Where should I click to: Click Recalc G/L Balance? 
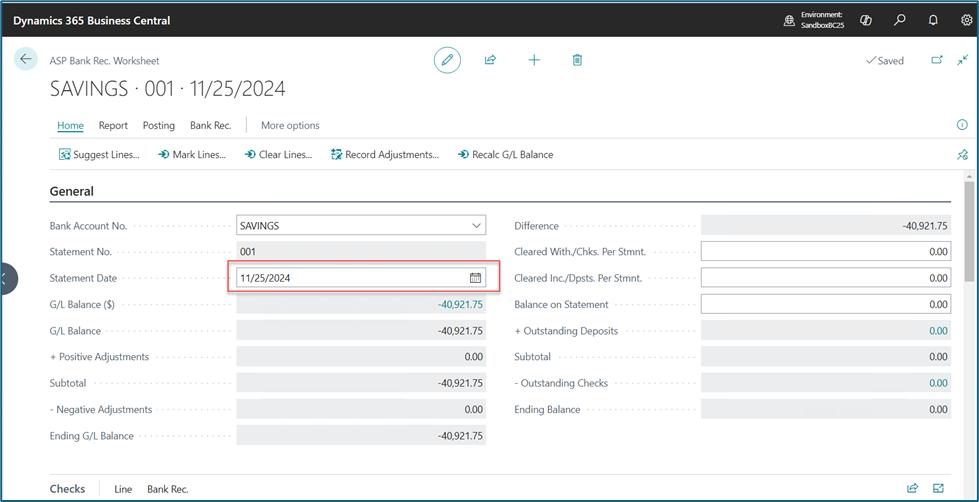(506, 154)
